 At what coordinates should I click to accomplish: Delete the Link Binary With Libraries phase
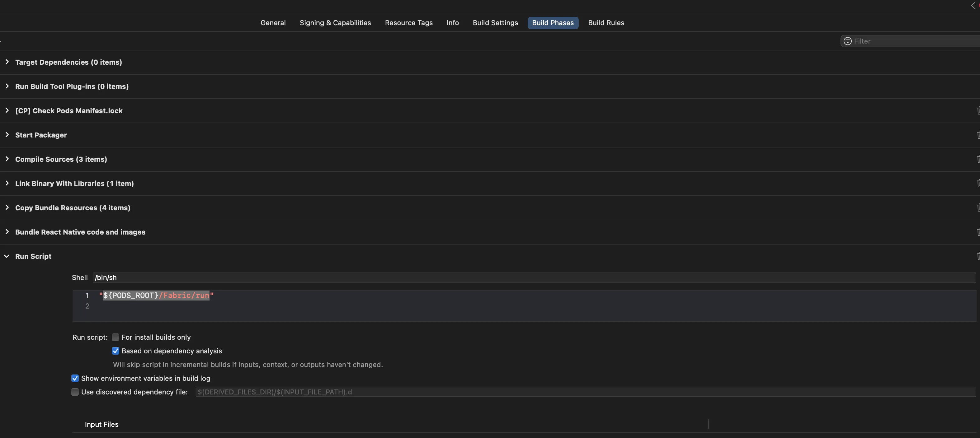click(x=978, y=184)
